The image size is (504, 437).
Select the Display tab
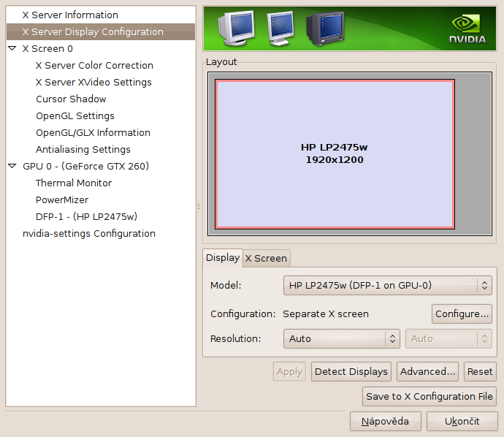point(222,257)
